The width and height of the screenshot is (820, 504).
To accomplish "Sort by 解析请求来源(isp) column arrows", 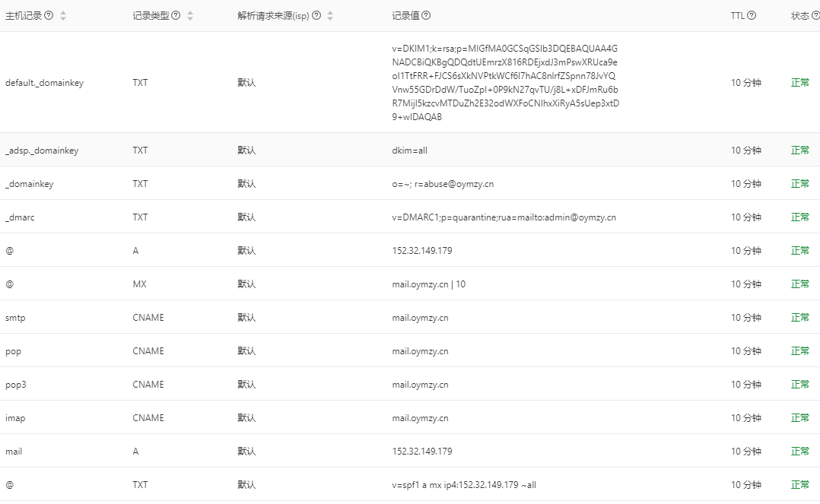I will tap(330, 16).
